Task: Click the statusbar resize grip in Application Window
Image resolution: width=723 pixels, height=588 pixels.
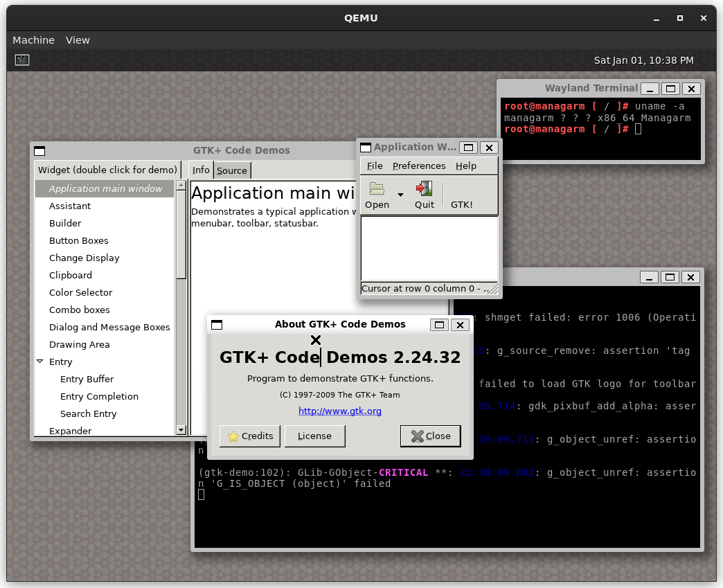Action: (x=493, y=289)
